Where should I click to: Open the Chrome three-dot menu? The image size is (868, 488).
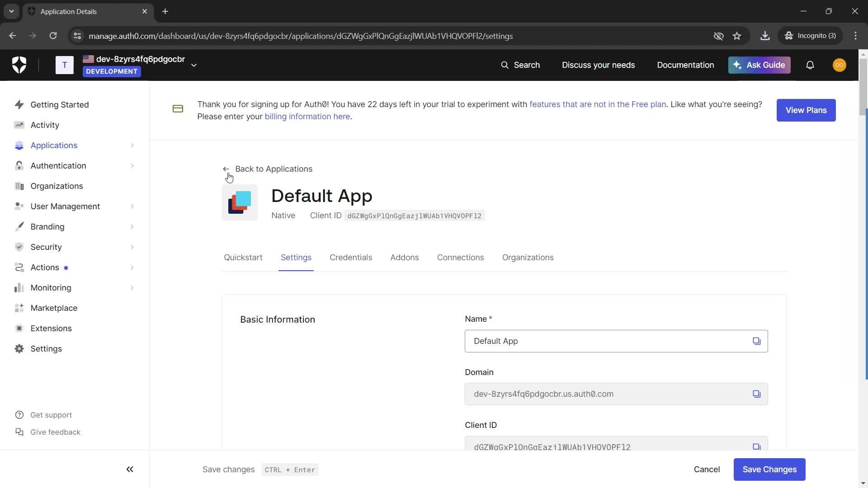(855, 36)
